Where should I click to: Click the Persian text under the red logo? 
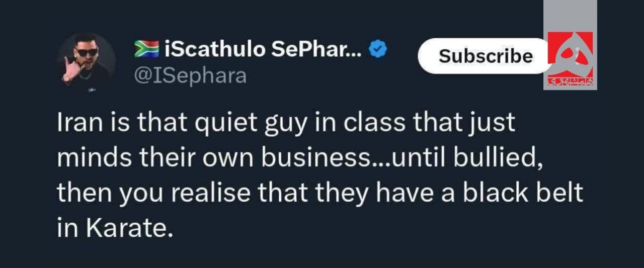570,81
